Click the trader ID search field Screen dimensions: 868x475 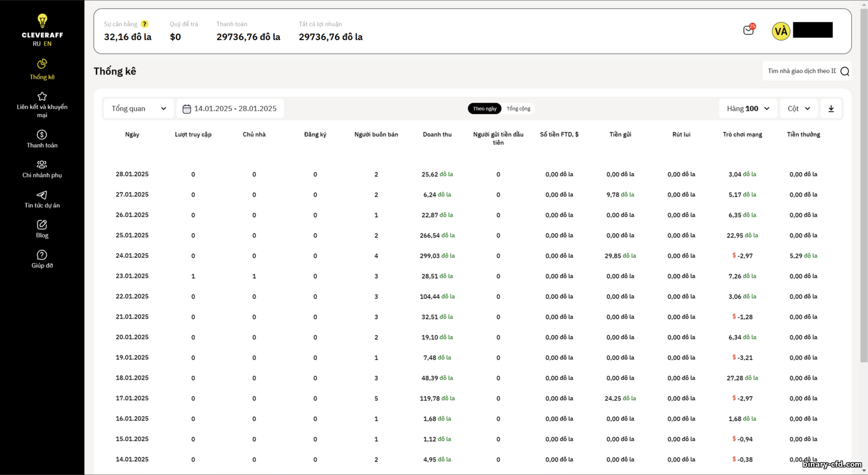coord(806,71)
